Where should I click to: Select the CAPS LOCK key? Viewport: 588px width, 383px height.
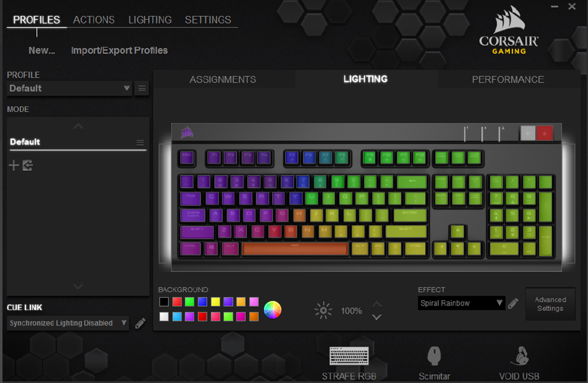193,215
